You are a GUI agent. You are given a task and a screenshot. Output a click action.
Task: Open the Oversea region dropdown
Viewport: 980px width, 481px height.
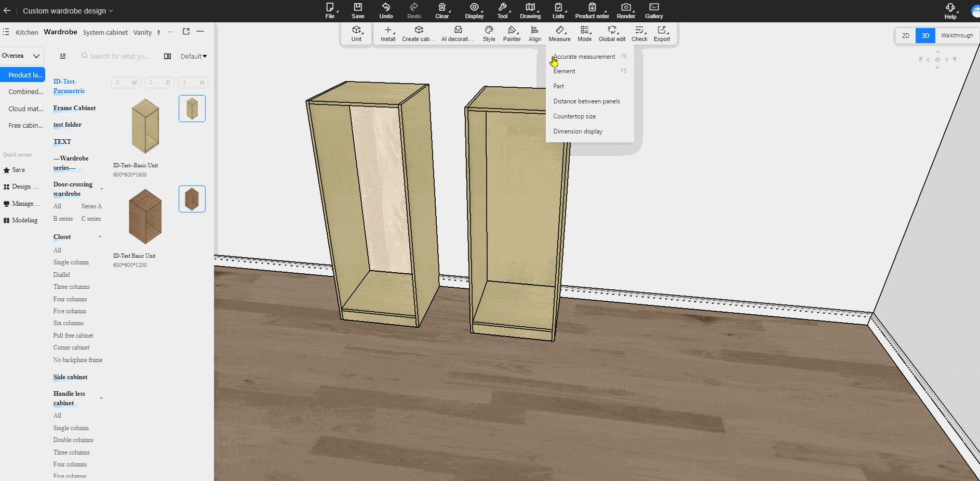[21, 56]
